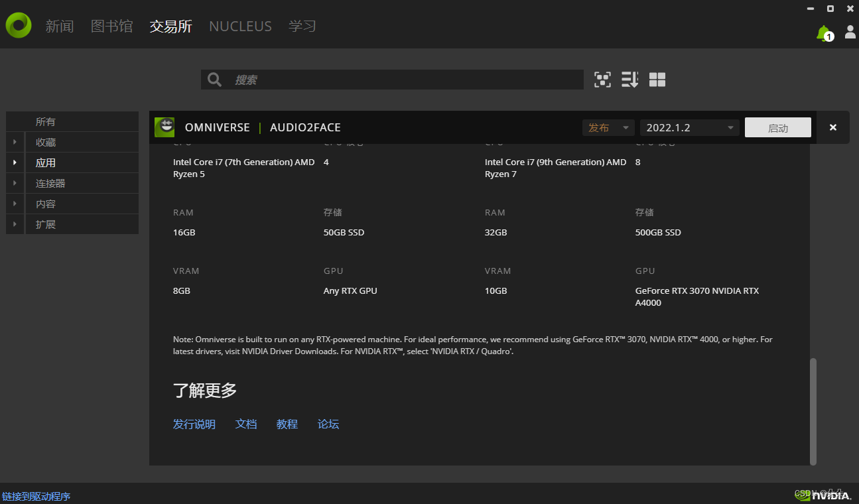Expand the 连接器 sidebar section

pyautogui.click(x=15, y=182)
